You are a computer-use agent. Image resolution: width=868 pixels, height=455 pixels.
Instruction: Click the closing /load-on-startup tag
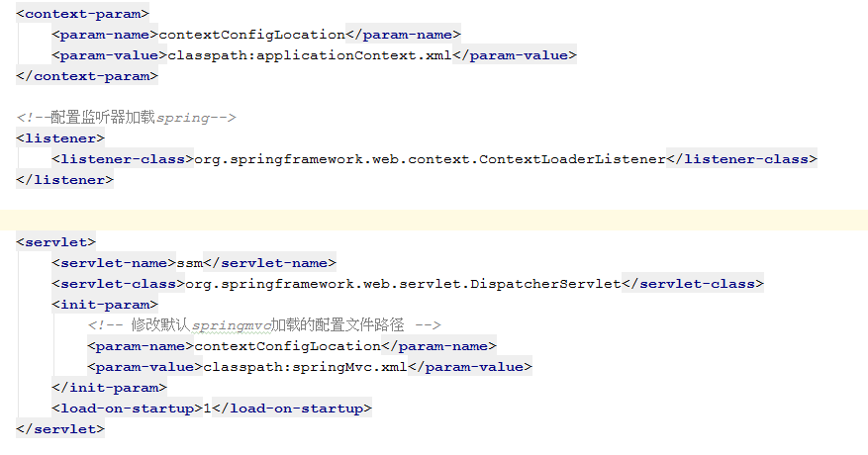coord(292,408)
